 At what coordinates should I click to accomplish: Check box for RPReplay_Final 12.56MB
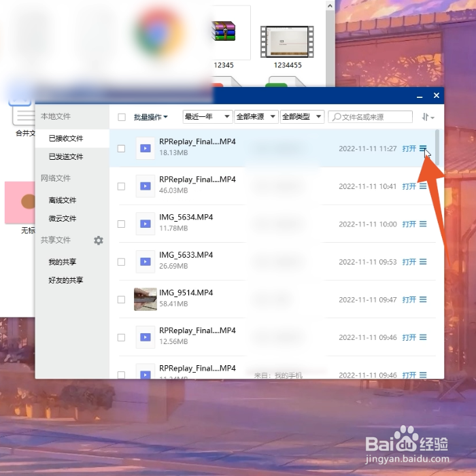point(122,337)
